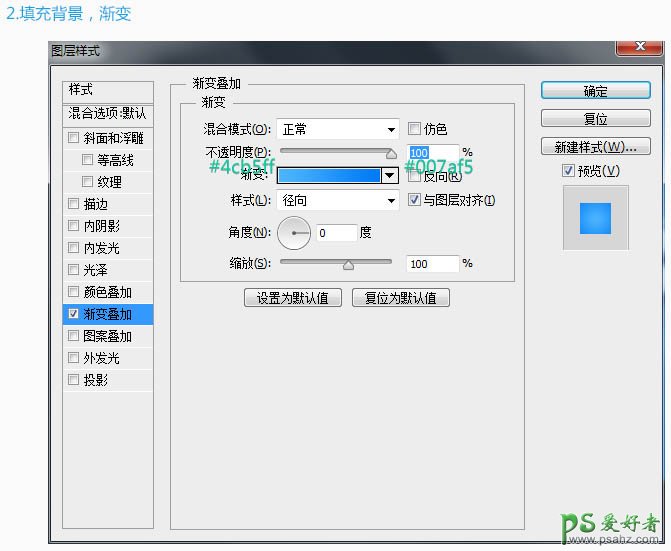Enable the 反向 checkbox

415,176
